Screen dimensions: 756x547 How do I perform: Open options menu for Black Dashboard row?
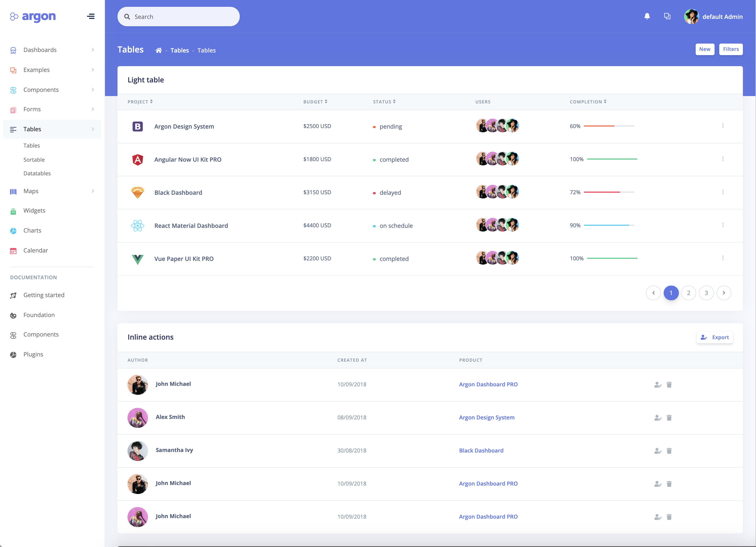723,192
